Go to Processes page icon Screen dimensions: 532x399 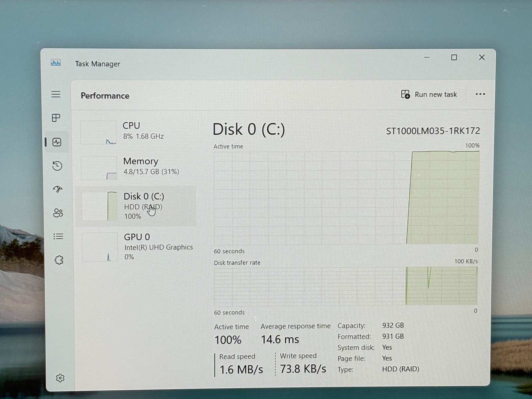56,118
